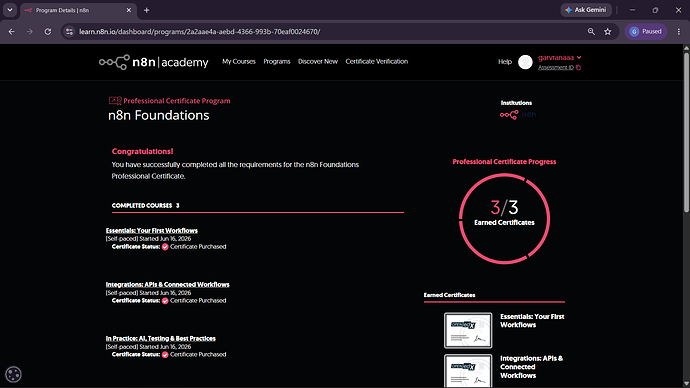
Task: Click the Essentials course certificate purchased checkmark
Action: tap(165, 247)
